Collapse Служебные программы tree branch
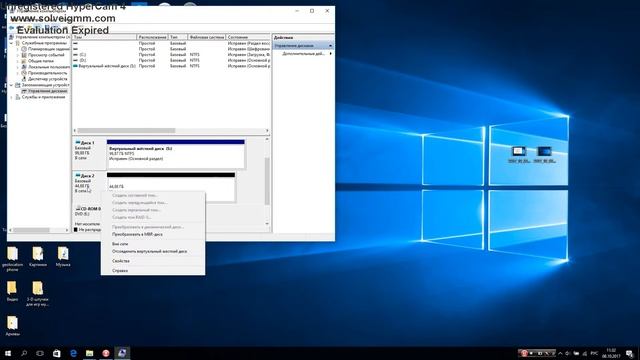The height and width of the screenshot is (360, 640). (11, 43)
